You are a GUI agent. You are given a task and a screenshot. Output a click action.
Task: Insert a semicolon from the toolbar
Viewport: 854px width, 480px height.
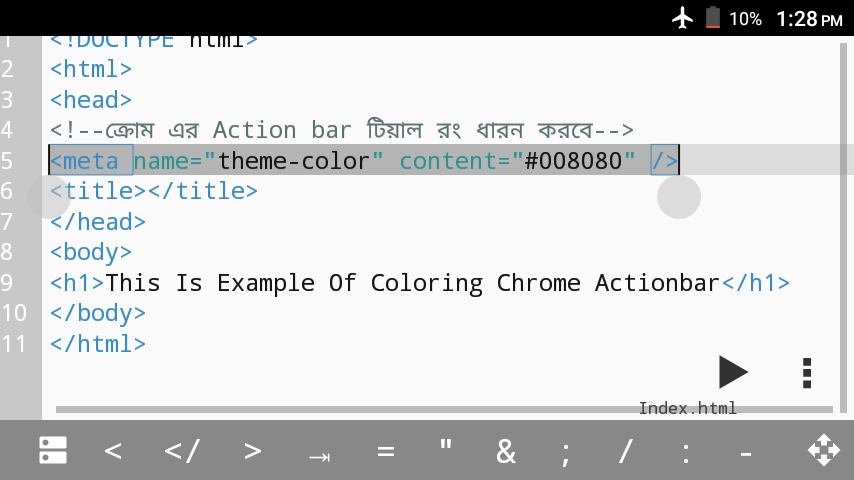tap(566, 452)
